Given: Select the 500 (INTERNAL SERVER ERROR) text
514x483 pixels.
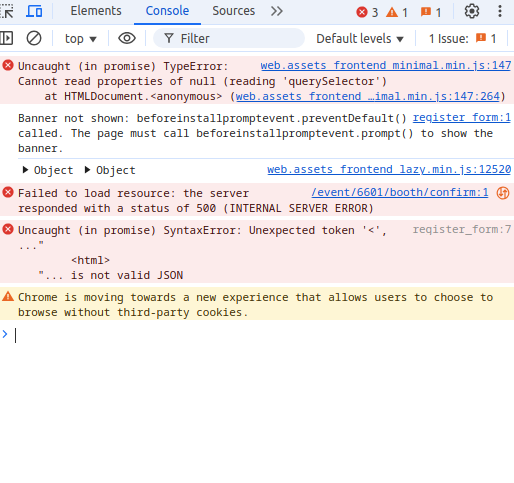Looking at the screenshot, I should click(285, 208).
